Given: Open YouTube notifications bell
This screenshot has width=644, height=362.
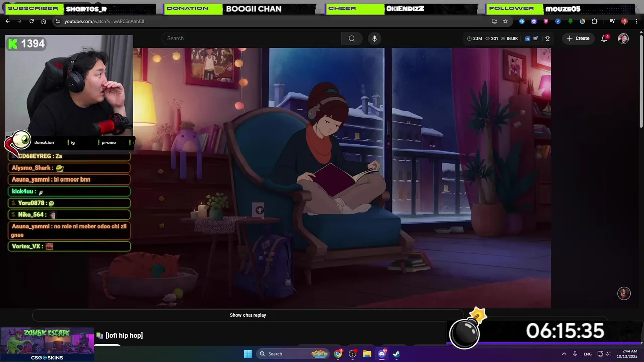Looking at the screenshot, I should (604, 38).
